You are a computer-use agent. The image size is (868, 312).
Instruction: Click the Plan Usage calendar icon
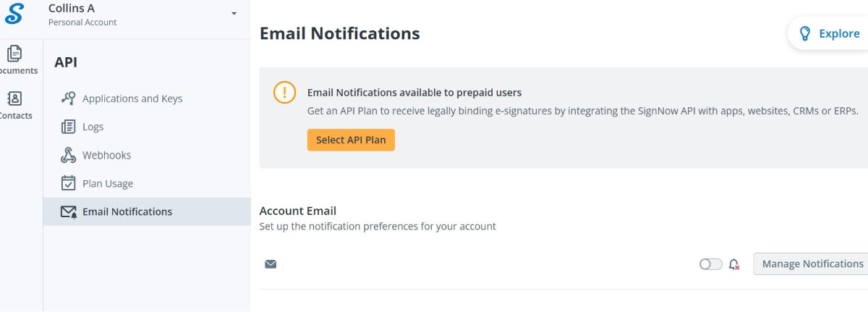(x=69, y=183)
